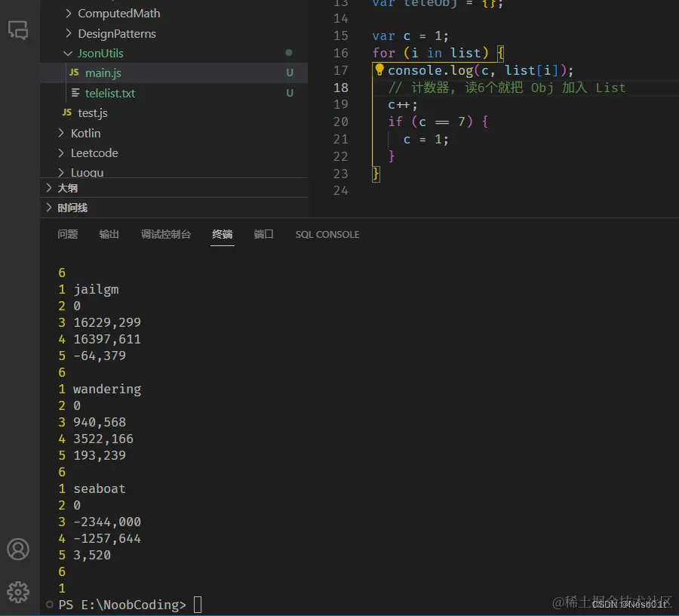Open the Accounts icon in activity bar
679x616 pixels.
(18, 550)
